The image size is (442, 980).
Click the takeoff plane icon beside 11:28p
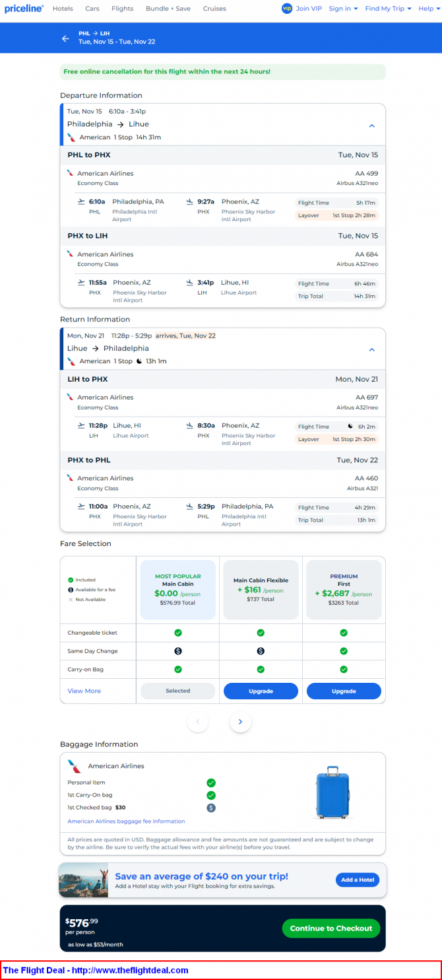click(81, 425)
